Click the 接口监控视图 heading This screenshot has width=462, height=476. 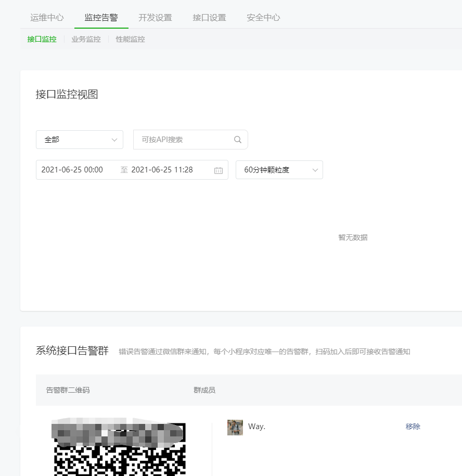tap(67, 94)
